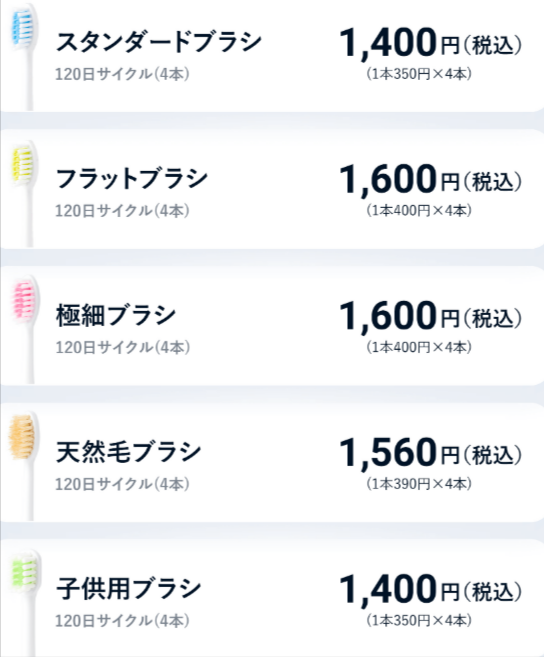Click the フラットブラシ 1,600円 price
Viewport: 544px width, 657px height.
tap(430, 180)
